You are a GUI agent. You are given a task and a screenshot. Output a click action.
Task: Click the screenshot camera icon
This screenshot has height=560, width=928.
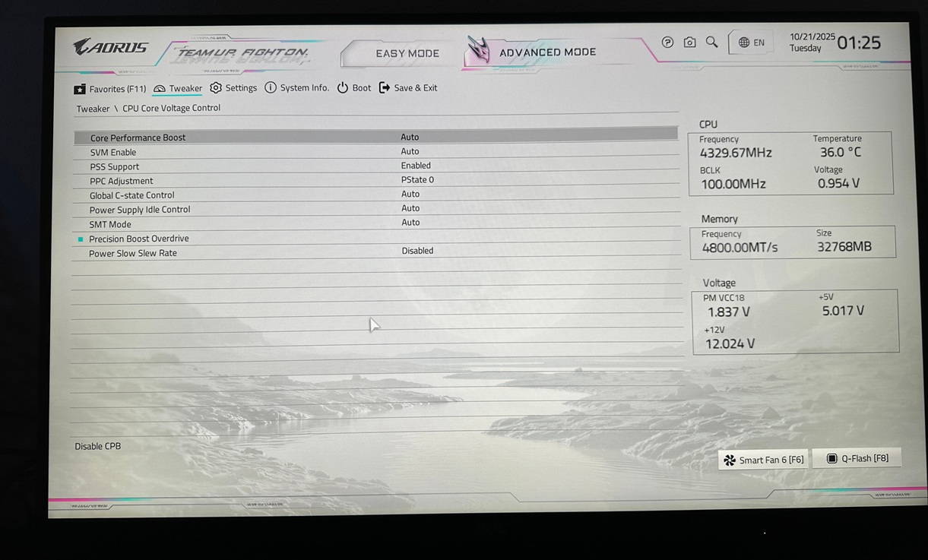[689, 43]
